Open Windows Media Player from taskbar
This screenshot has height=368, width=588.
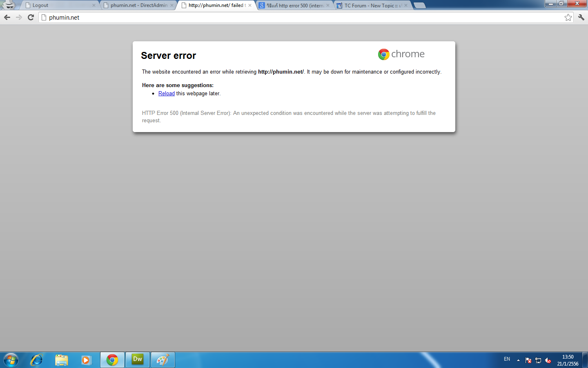pos(86,360)
